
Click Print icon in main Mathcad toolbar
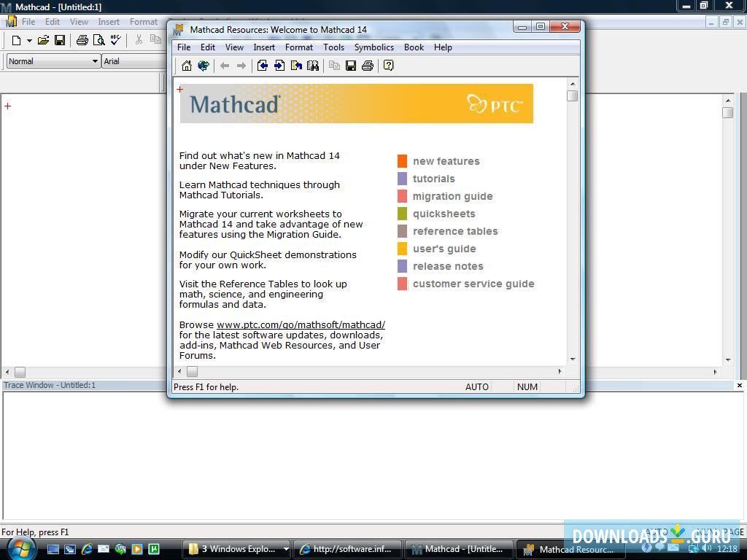pyautogui.click(x=82, y=40)
